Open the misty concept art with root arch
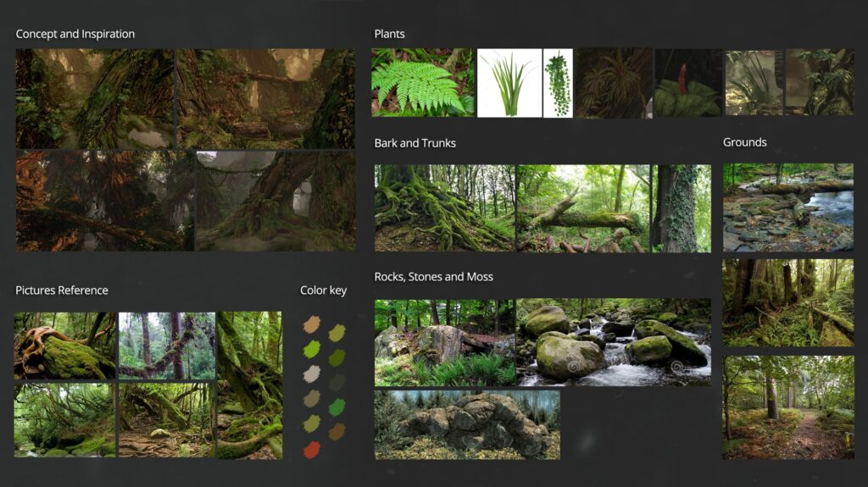868x487 pixels. (x=275, y=201)
